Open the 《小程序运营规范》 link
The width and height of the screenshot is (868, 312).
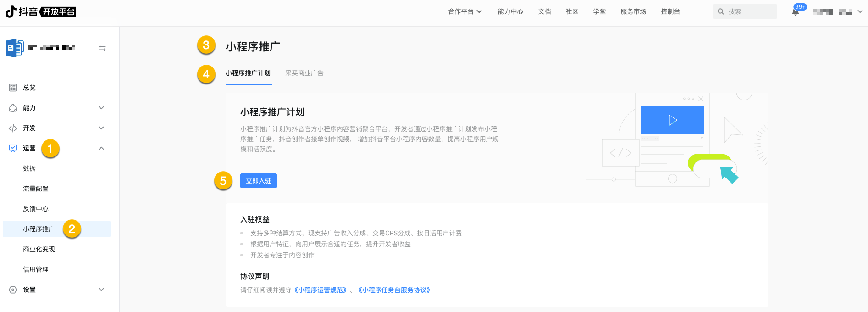click(321, 290)
